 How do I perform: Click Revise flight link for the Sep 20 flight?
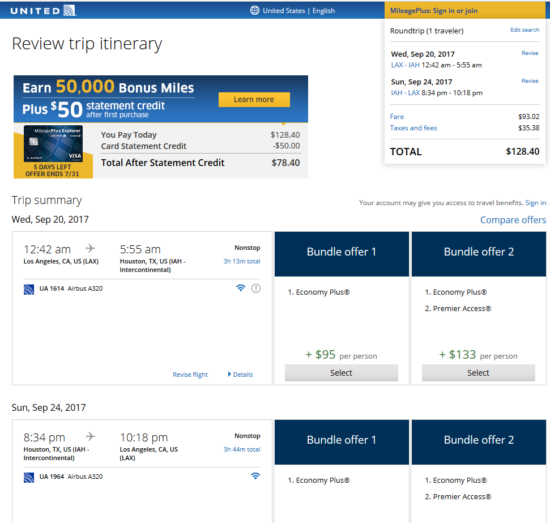190,375
